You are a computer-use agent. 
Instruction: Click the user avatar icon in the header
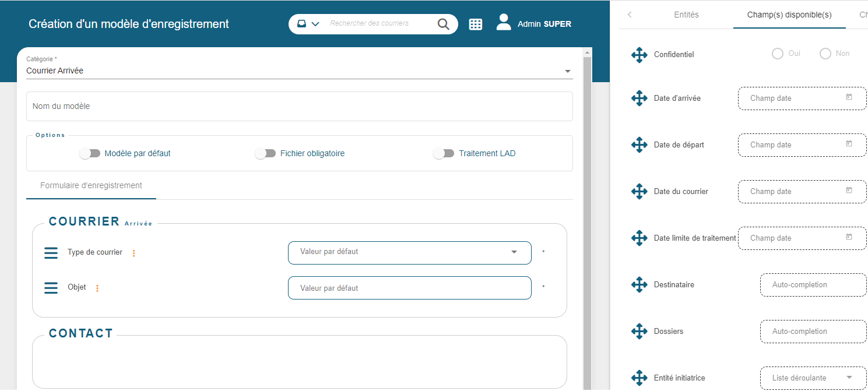click(x=502, y=23)
